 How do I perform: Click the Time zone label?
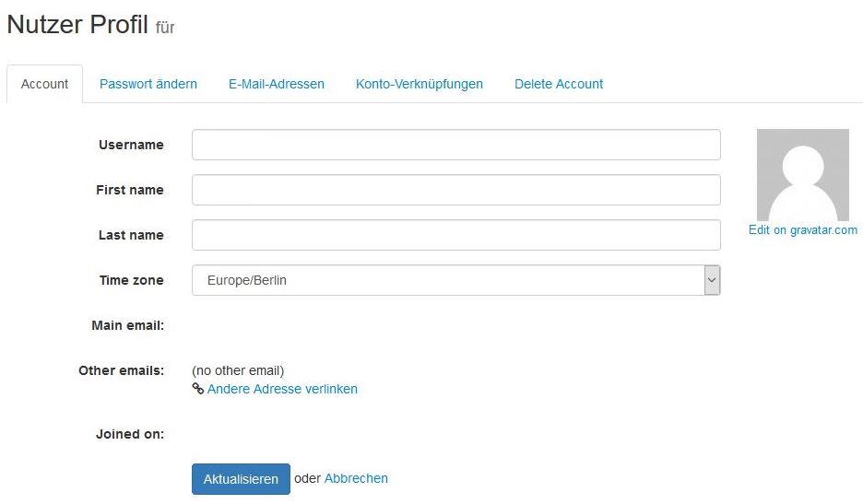[132, 280]
